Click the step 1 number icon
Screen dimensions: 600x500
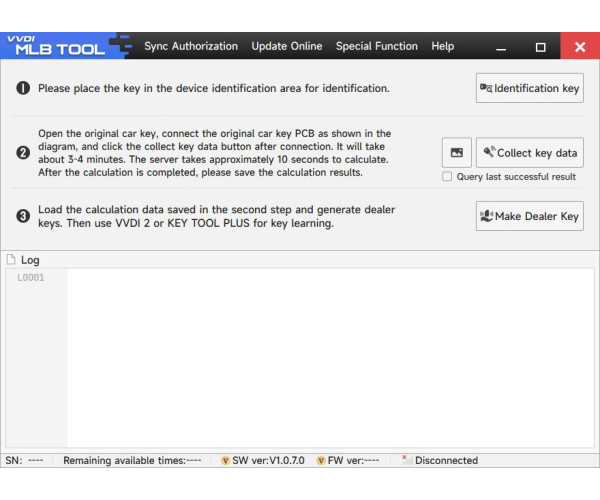tap(23, 88)
